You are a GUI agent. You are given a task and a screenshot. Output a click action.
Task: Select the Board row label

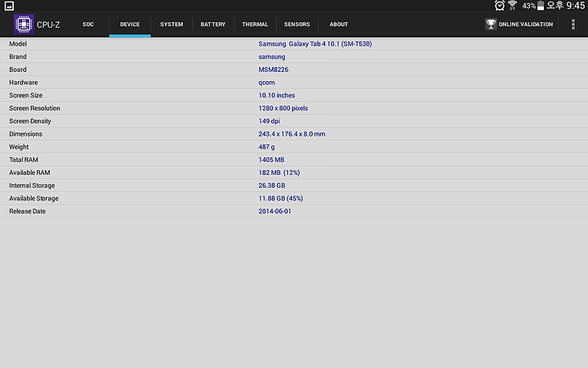coord(18,70)
